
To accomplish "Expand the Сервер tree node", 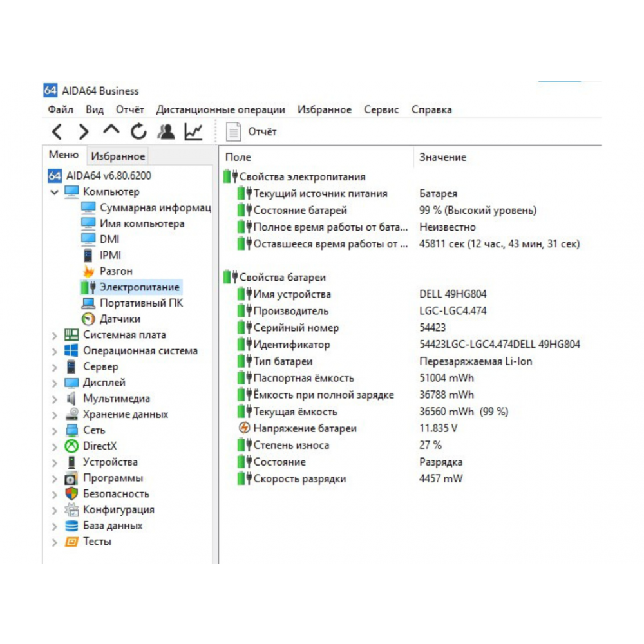I will pos(55,367).
